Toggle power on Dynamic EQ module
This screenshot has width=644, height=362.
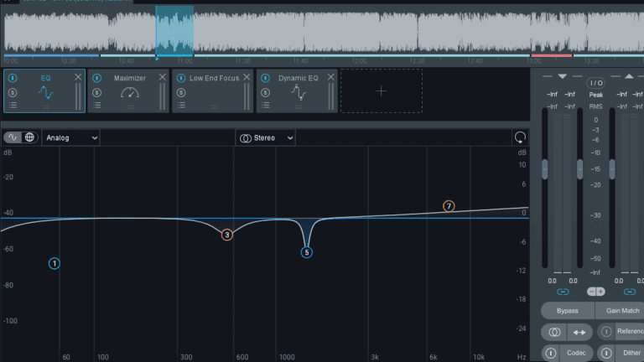click(x=265, y=78)
